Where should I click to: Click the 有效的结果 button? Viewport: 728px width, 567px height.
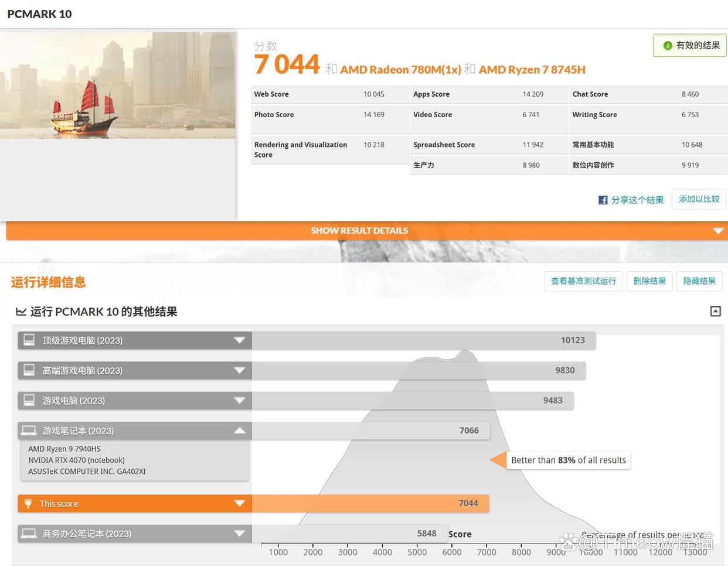pos(690,45)
